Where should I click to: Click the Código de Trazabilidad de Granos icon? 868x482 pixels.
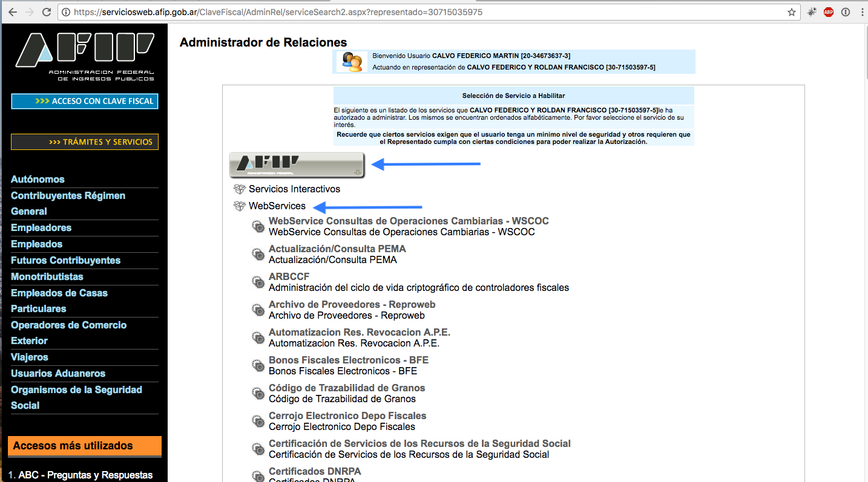click(258, 392)
